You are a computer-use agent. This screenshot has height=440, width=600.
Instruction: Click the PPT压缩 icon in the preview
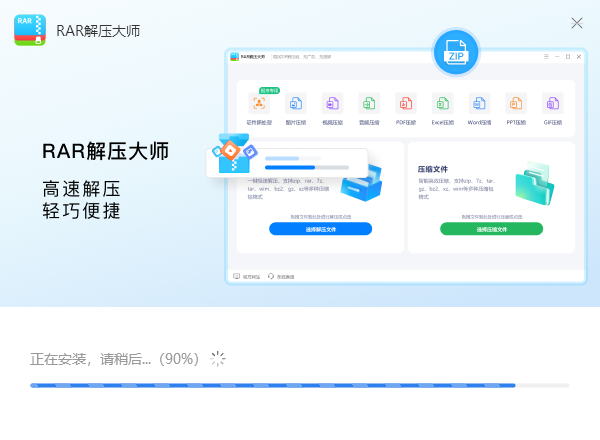pyautogui.click(x=516, y=103)
